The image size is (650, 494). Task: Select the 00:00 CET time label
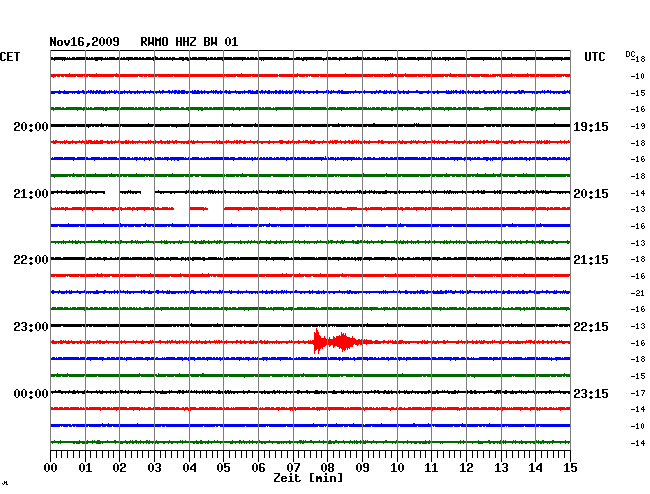31,394
